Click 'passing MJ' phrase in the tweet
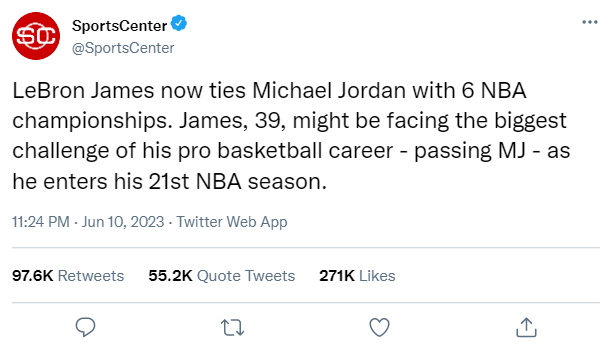The width and height of the screenshot is (612, 364). [470, 151]
